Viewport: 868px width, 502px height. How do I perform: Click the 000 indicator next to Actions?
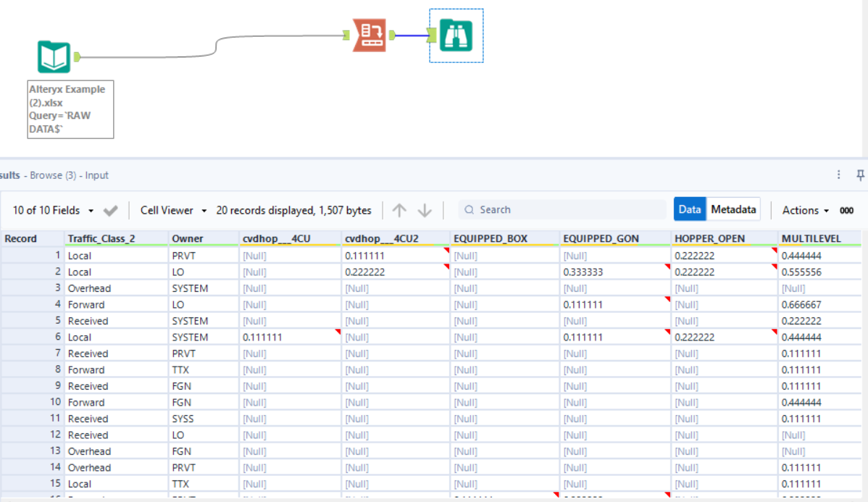(x=846, y=210)
